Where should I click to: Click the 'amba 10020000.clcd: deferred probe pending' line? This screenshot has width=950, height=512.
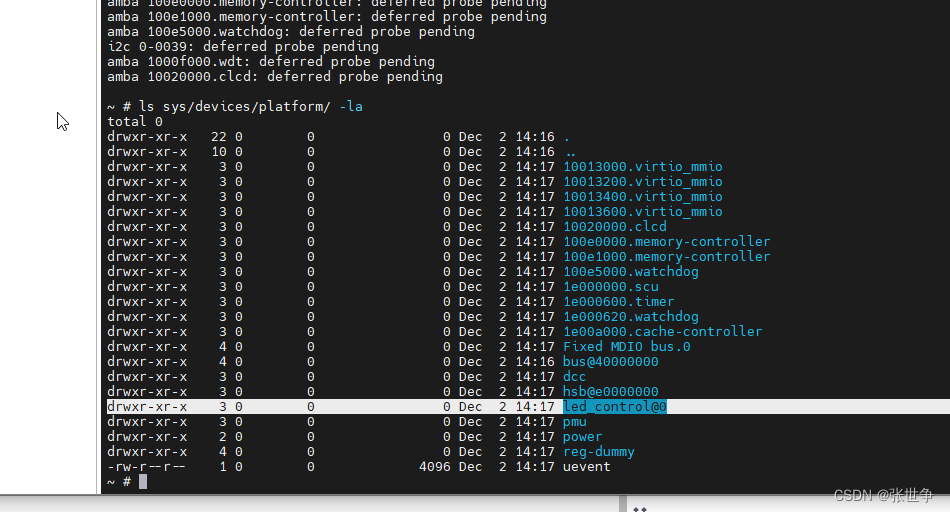pyautogui.click(x=275, y=77)
